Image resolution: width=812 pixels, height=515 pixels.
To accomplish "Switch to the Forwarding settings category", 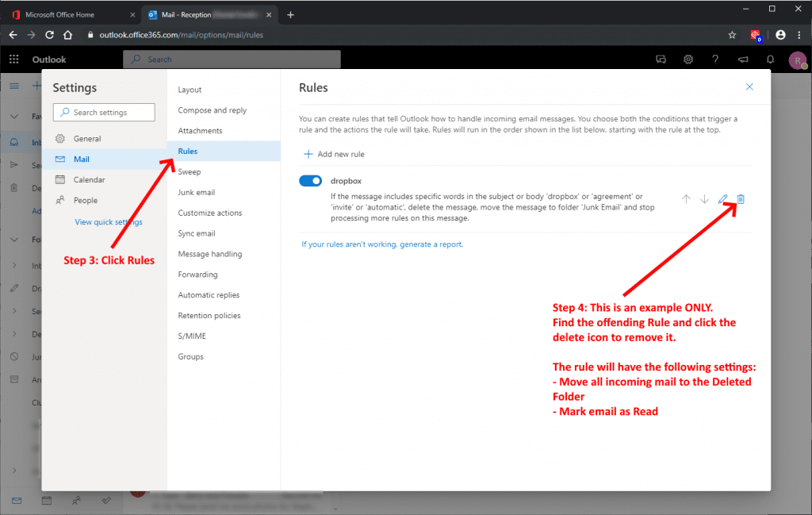I will pos(198,274).
